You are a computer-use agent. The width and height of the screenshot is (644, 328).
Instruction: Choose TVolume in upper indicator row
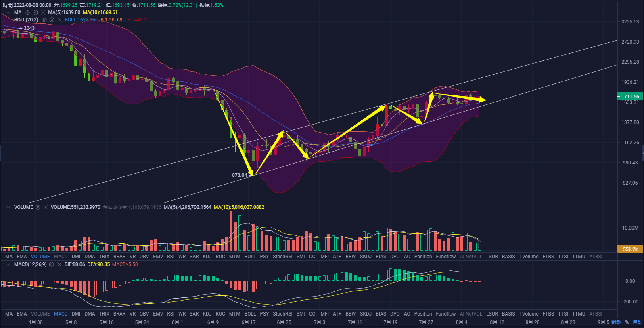tap(529, 257)
